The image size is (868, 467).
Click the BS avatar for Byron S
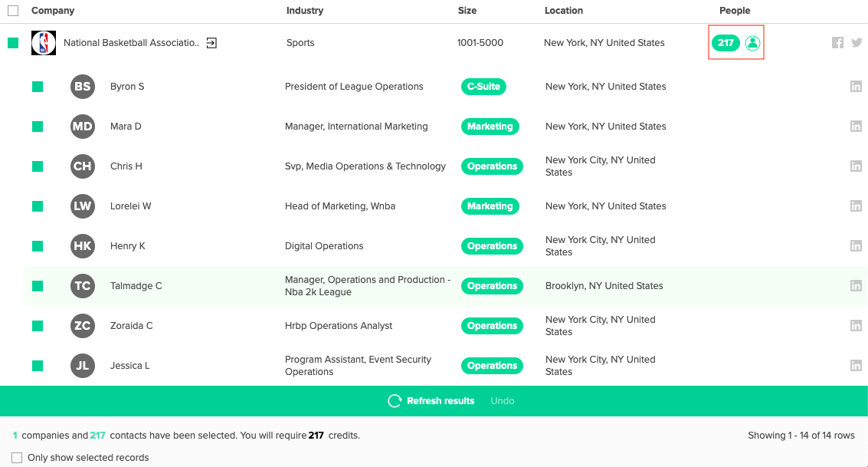click(83, 87)
